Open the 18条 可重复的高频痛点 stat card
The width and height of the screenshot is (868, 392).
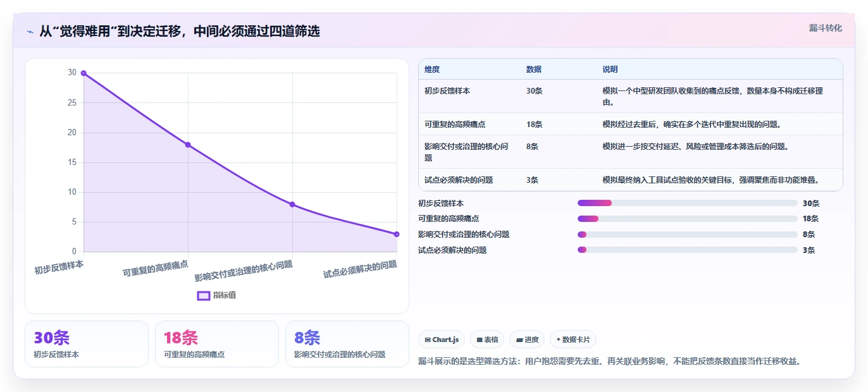(217, 344)
